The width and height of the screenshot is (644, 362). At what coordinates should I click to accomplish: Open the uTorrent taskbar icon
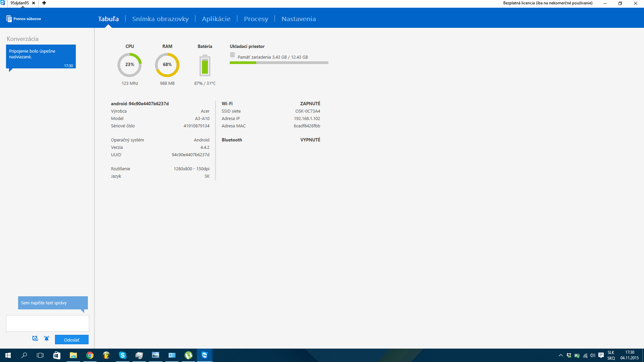(189, 355)
